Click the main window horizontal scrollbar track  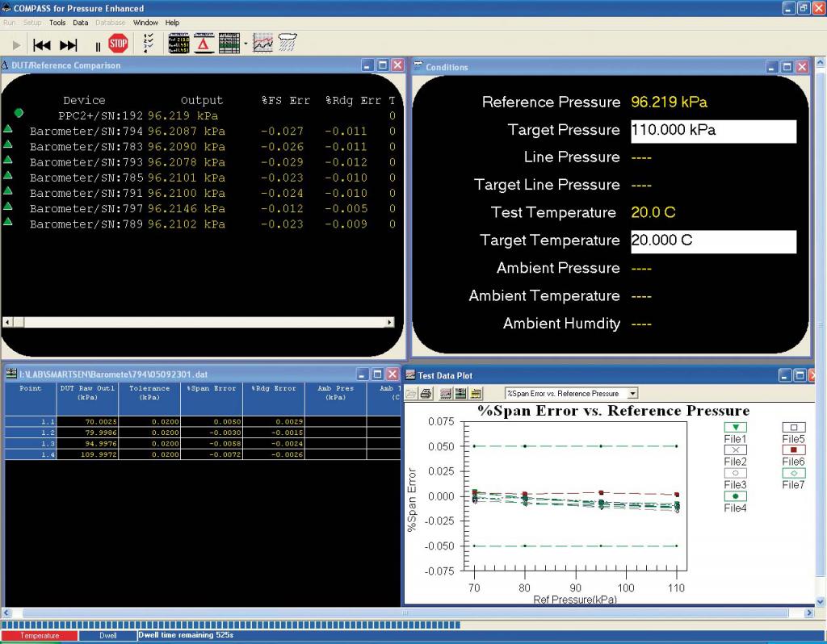pyautogui.click(x=405, y=613)
